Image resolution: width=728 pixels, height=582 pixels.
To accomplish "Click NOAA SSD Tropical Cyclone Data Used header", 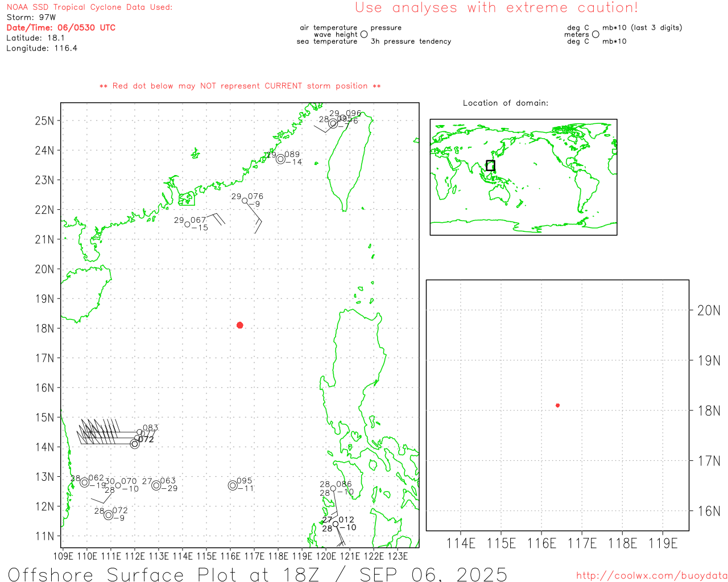I will [x=89, y=7].
